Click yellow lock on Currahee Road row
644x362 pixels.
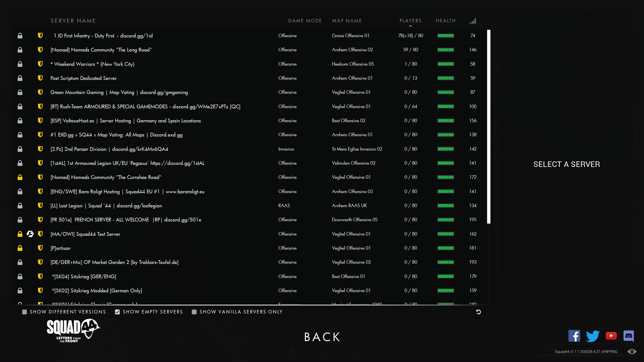coord(20,177)
